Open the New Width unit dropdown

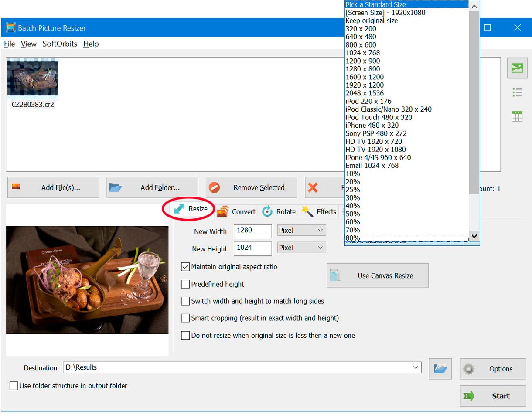pos(301,230)
